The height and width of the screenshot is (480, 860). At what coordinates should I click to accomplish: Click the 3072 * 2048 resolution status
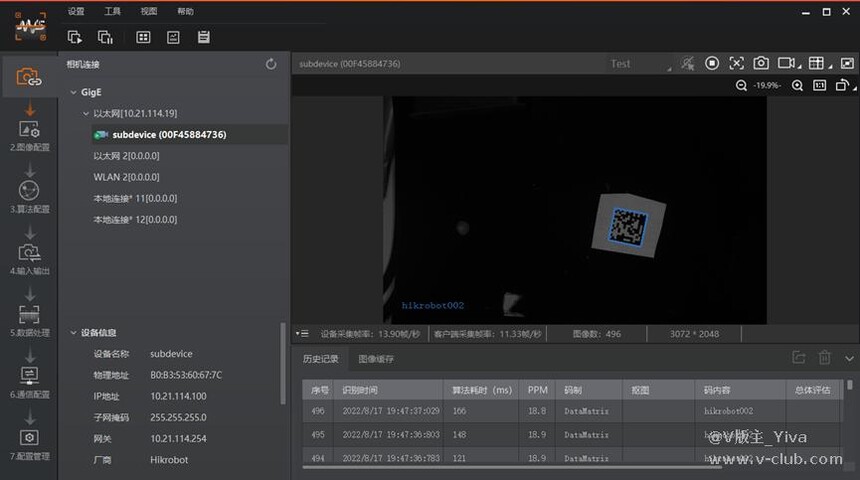coord(694,334)
